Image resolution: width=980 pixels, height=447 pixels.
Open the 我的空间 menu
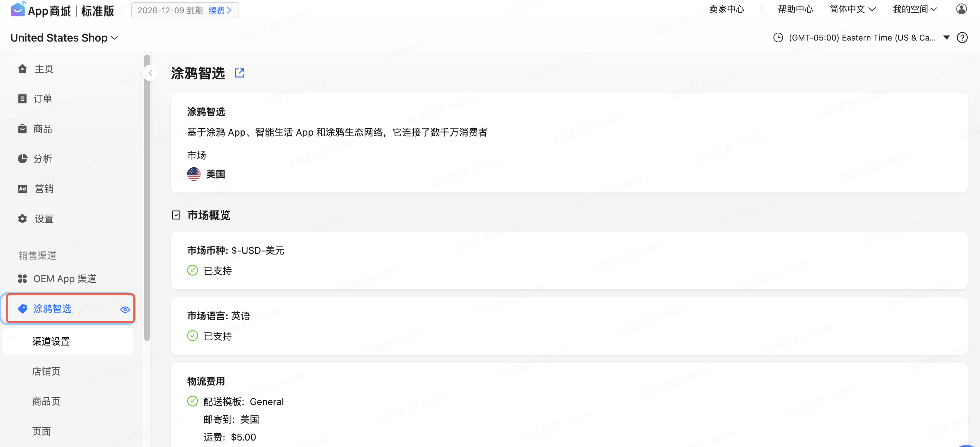pos(914,9)
